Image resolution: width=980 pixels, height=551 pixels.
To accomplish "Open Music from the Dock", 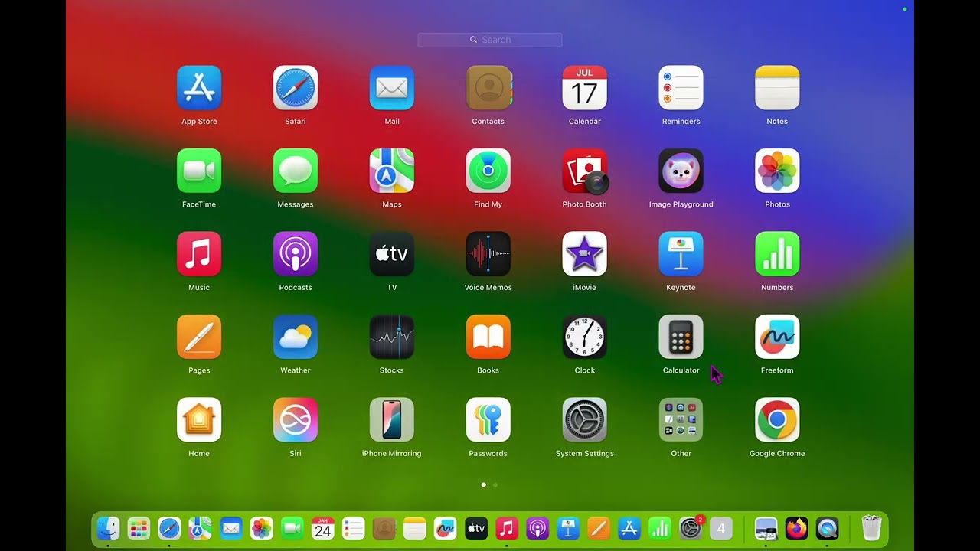I will coord(506,528).
